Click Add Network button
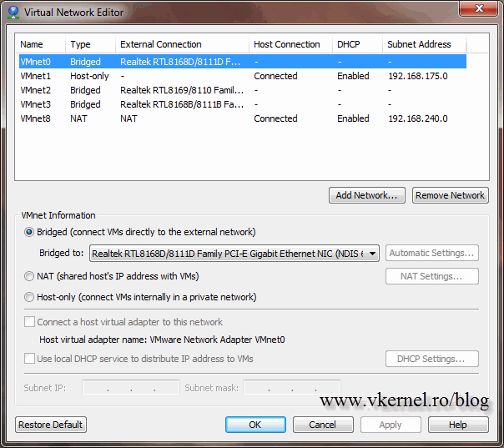This screenshot has width=504, height=448. pos(367,195)
